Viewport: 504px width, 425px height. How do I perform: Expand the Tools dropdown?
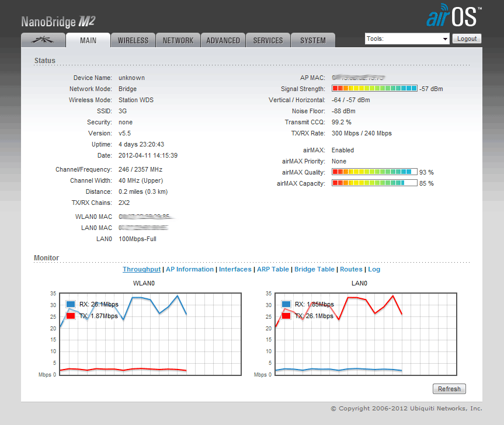[407, 39]
